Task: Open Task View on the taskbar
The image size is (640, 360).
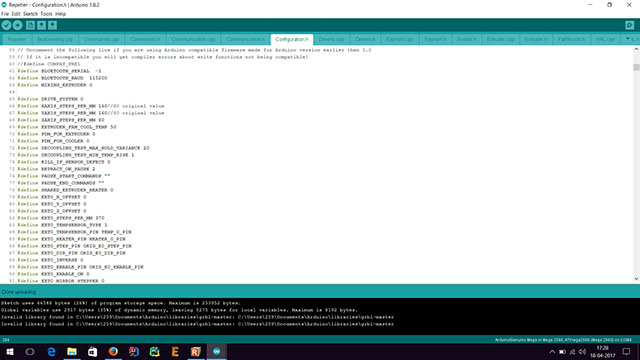Action: tap(30, 351)
